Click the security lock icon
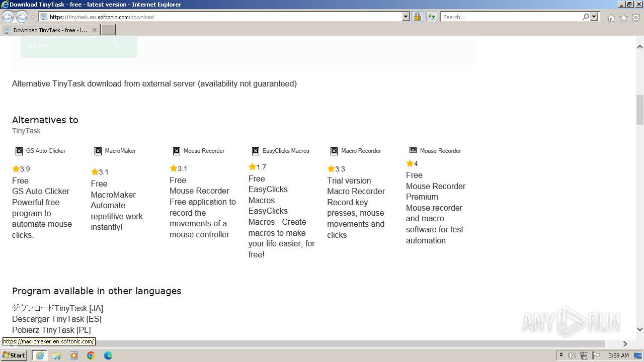 417,17
